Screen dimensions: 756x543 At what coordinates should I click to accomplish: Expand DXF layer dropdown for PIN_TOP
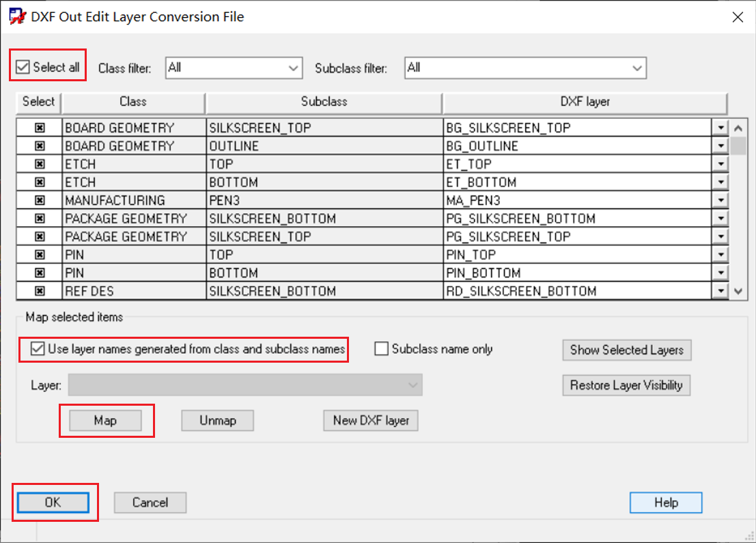point(719,255)
